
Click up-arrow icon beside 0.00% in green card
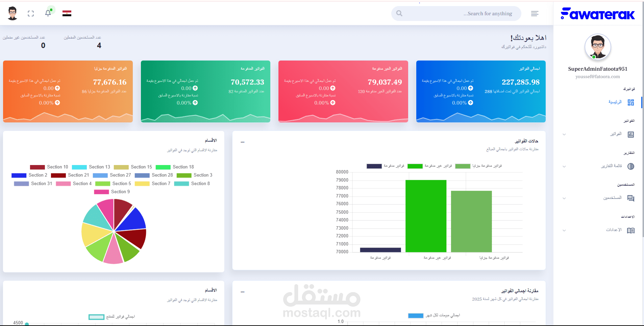[x=195, y=103]
